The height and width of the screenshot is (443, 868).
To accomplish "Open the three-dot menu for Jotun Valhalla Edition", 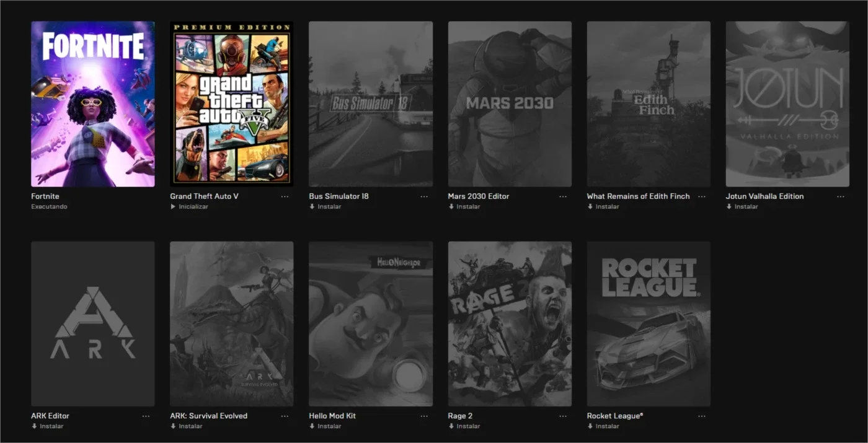I will [x=840, y=196].
